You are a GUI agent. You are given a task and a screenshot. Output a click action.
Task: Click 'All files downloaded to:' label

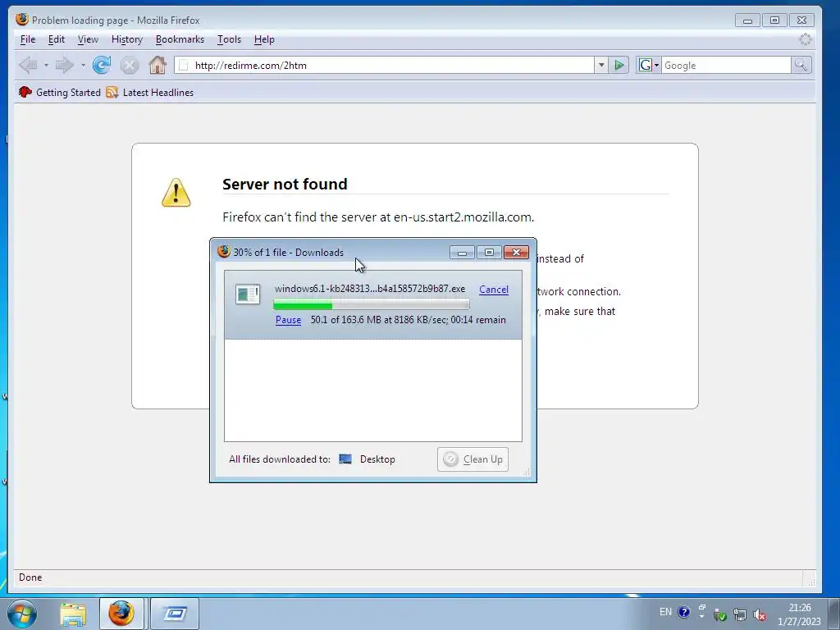(280, 459)
